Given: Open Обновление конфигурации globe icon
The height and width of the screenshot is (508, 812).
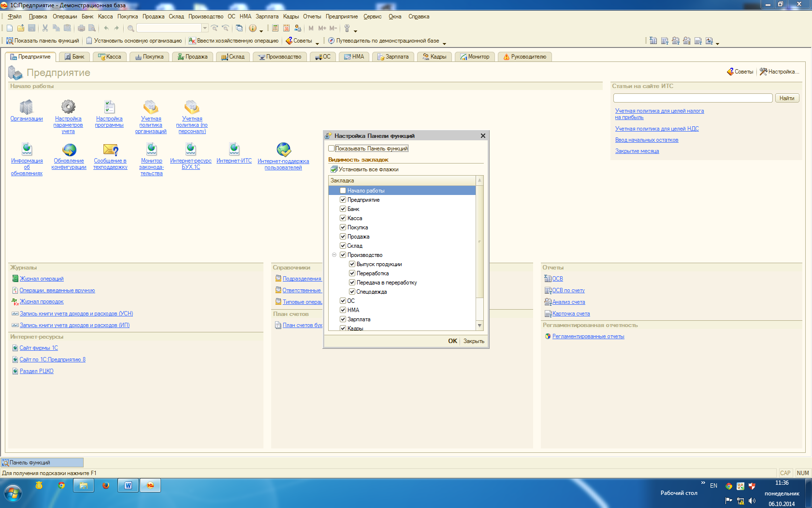Looking at the screenshot, I should (x=69, y=149).
